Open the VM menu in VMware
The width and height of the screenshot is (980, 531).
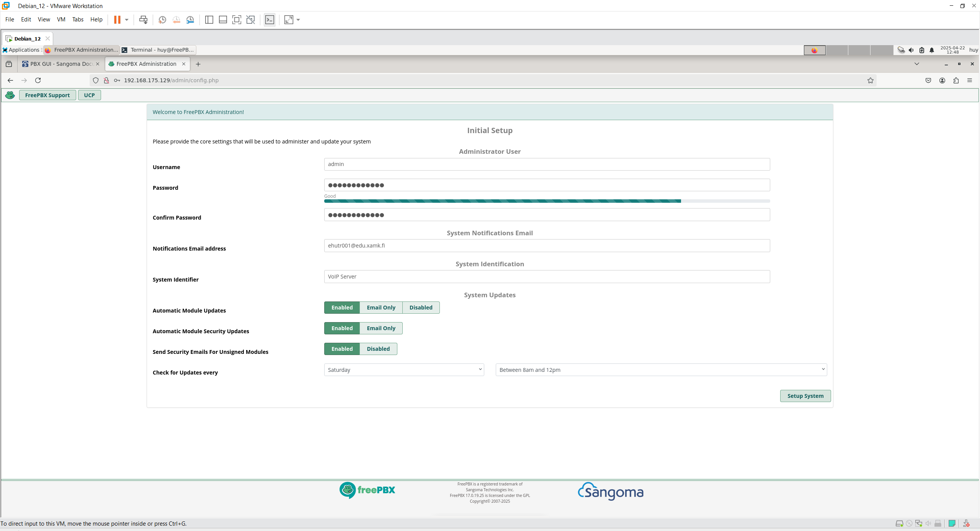61,20
